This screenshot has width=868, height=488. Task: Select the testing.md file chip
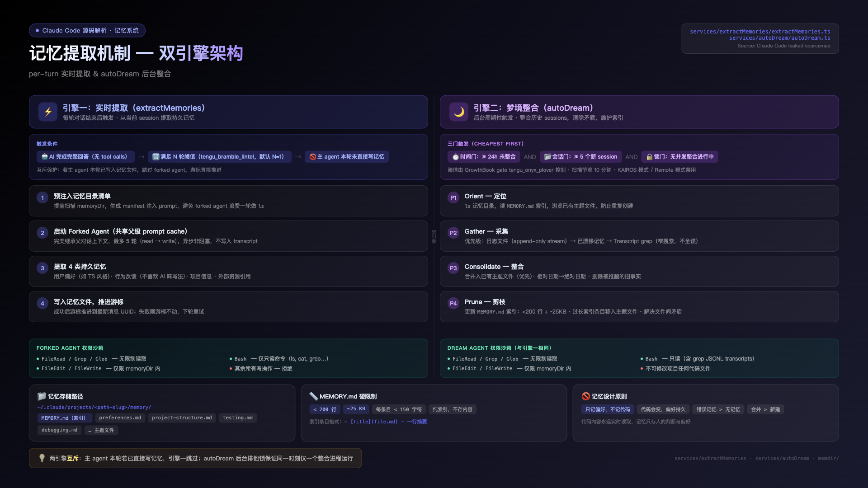coord(238,418)
